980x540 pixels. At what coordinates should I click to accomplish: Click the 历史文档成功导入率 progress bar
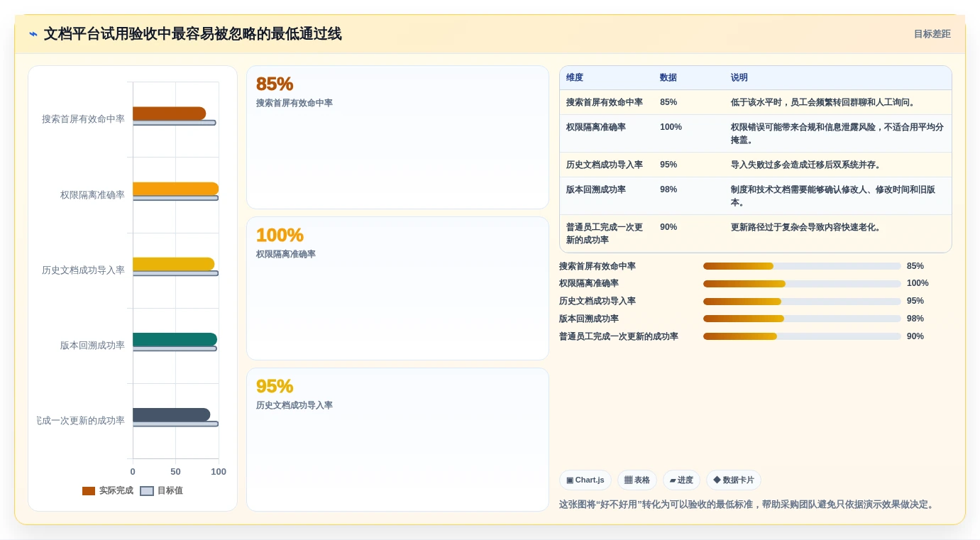coord(802,302)
